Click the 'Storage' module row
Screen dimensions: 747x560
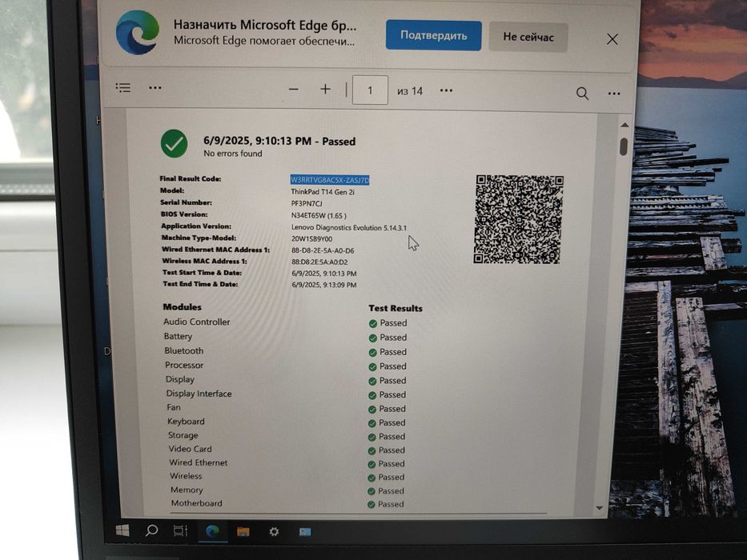pyautogui.click(x=183, y=434)
